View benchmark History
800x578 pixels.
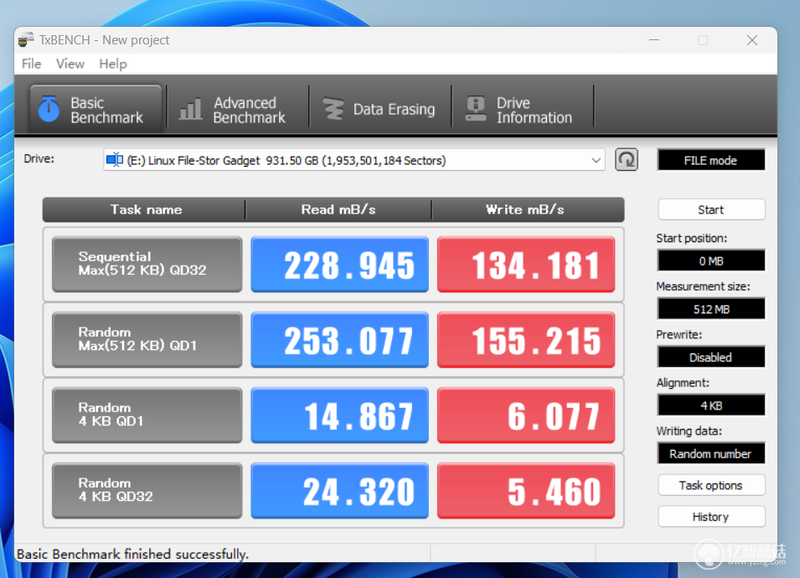pos(711,517)
